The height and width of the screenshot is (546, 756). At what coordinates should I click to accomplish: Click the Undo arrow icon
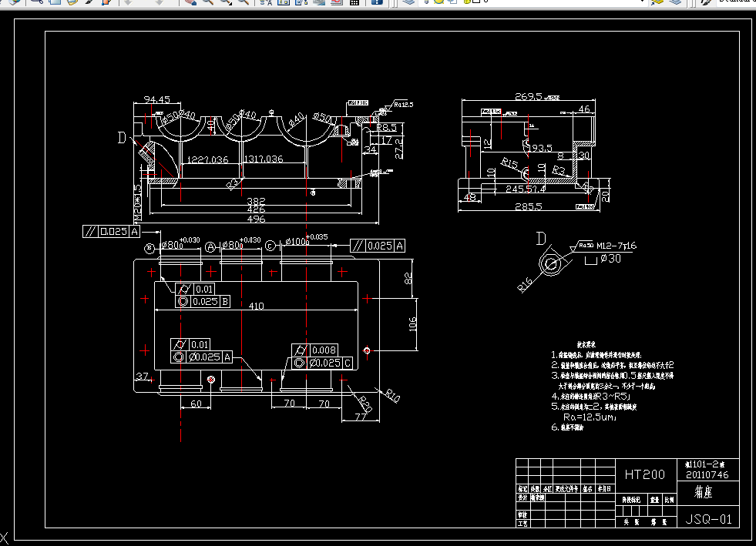[x=128, y=2]
